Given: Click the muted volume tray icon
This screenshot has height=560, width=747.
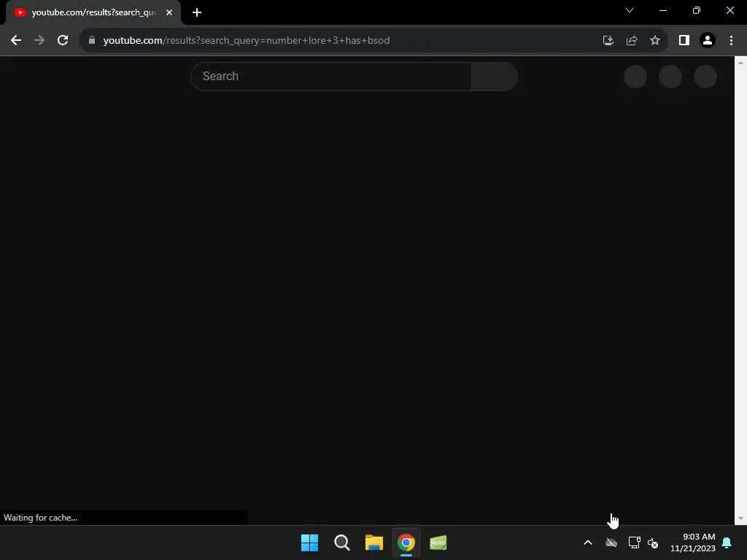Looking at the screenshot, I should coord(653,542).
